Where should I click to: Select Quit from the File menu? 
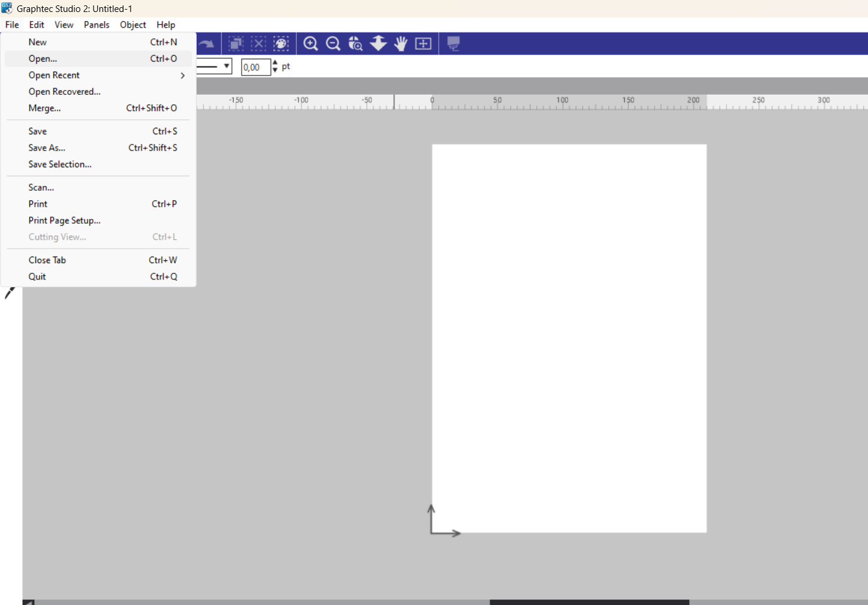98,277
